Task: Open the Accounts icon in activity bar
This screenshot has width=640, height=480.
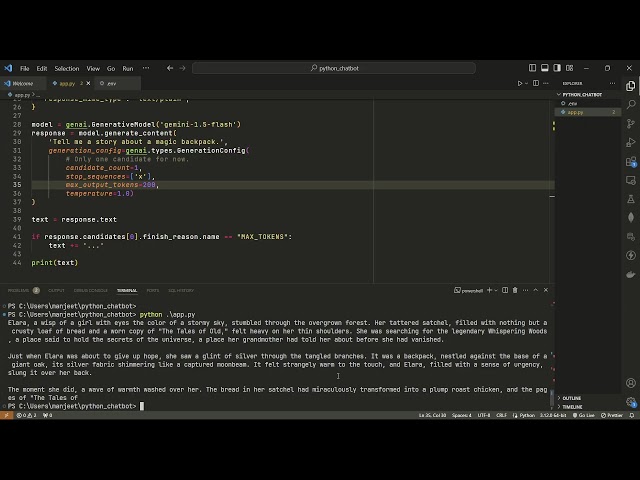Action: click(631, 383)
